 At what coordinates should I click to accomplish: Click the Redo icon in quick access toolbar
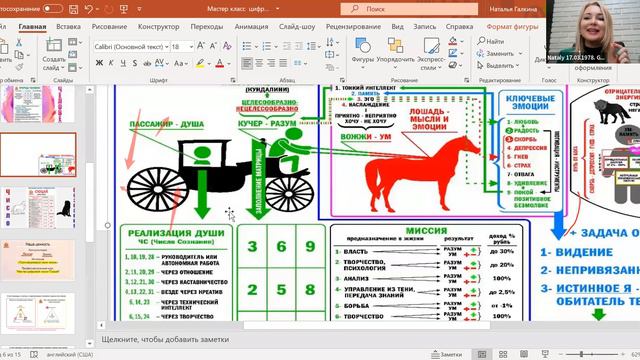109,9
